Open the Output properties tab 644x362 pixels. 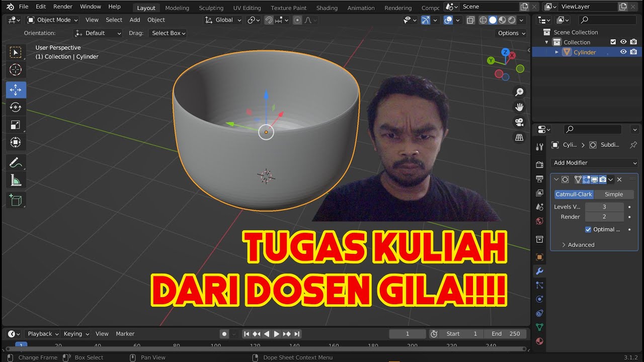click(x=539, y=178)
